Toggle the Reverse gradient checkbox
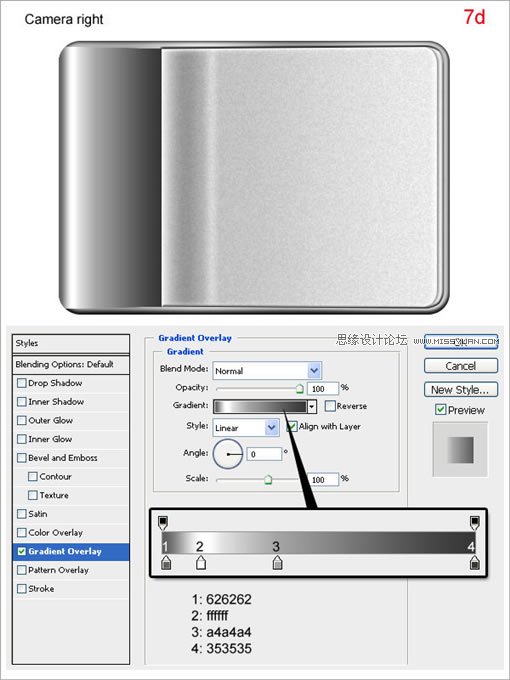This screenshot has height=680, width=510. [330, 406]
